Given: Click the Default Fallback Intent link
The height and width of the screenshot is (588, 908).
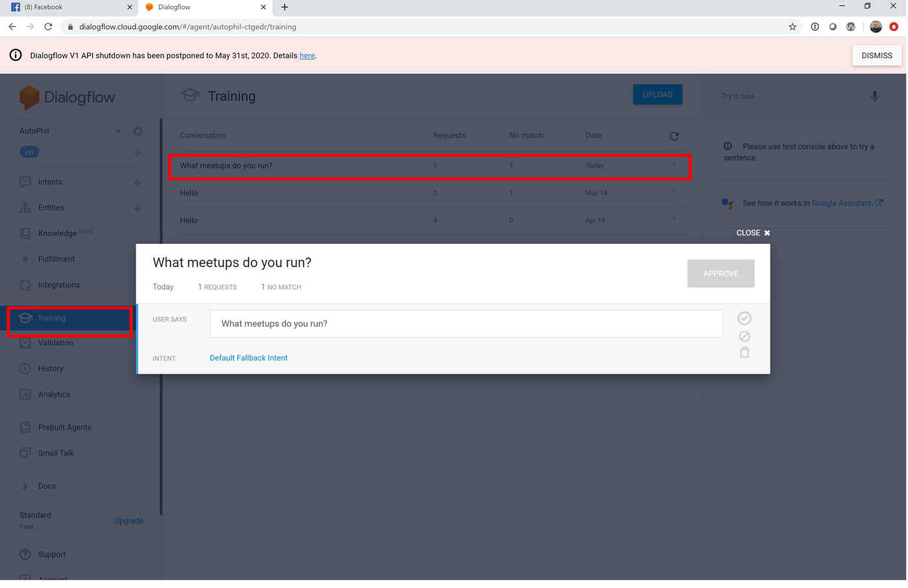Looking at the screenshot, I should (248, 357).
